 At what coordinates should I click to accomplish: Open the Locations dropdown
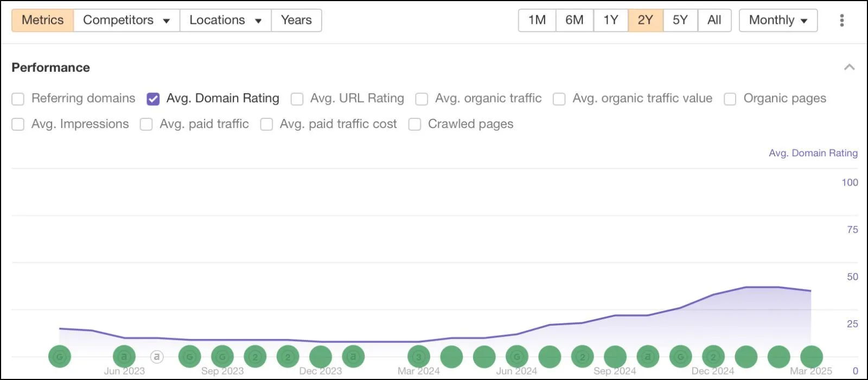[226, 20]
